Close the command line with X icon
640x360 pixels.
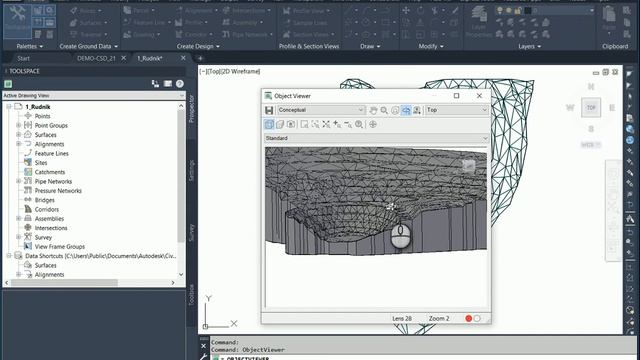tap(204, 346)
